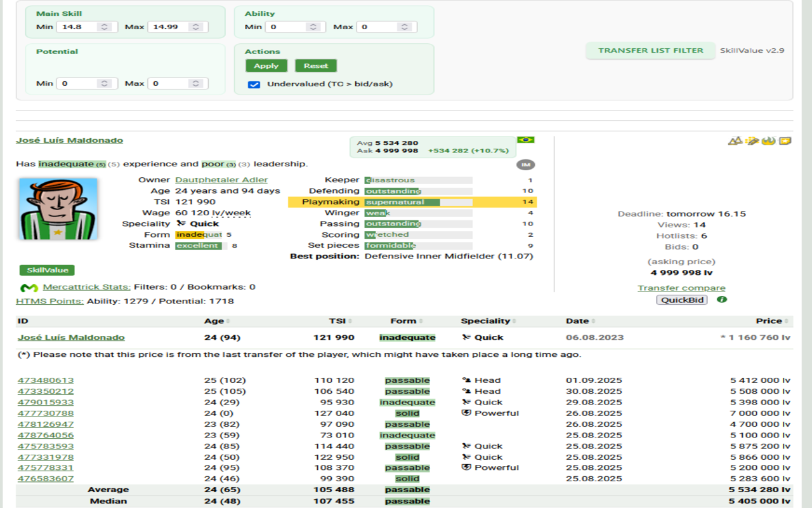Click the Apply filter button
Image resolution: width=812 pixels, height=508 pixels.
coord(266,65)
